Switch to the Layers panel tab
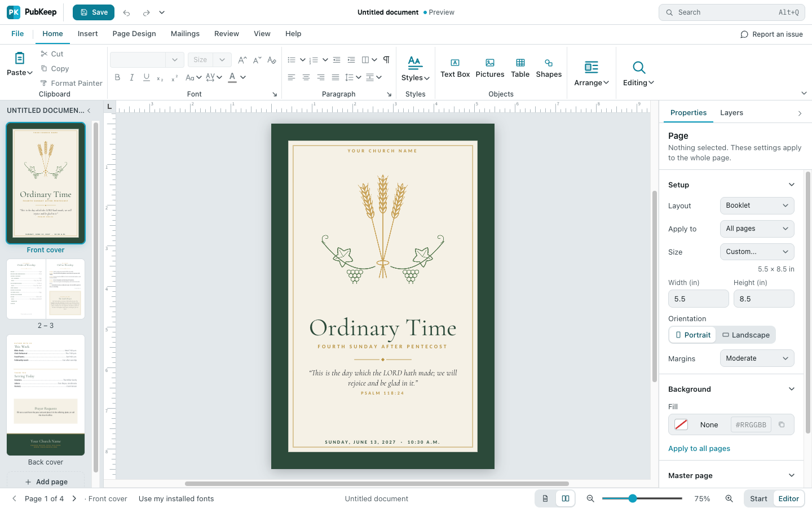Viewport: 812px width, 508px height. tap(731, 113)
